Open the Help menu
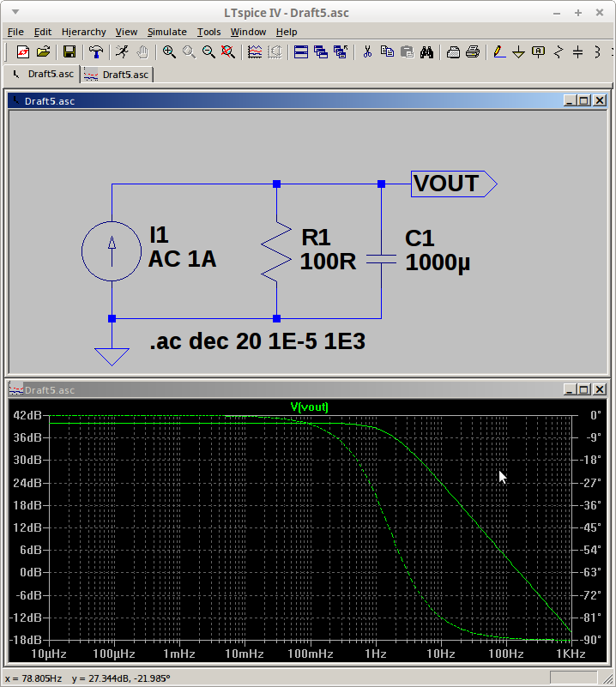Screen dimensions: 616x687 pyautogui.click(x=287, y=32)
